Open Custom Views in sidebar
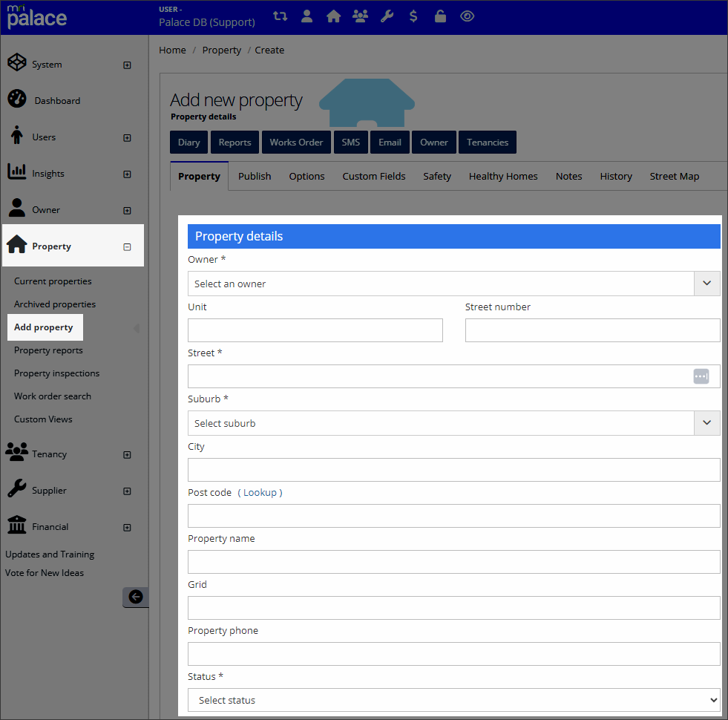728x720 pixels. tap(43, 419)
